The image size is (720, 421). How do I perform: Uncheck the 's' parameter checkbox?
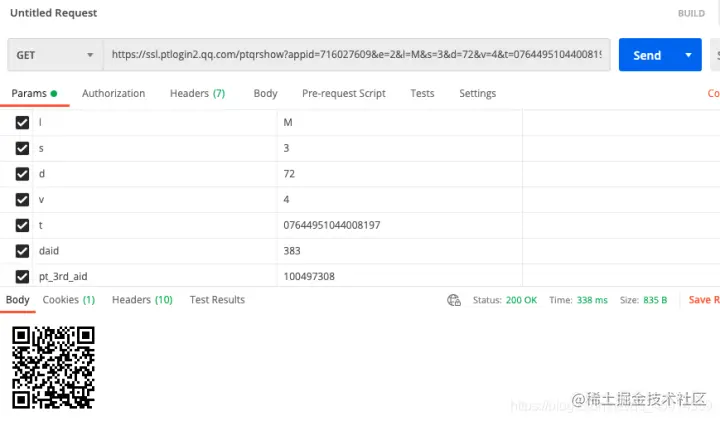tap(22, 148)
